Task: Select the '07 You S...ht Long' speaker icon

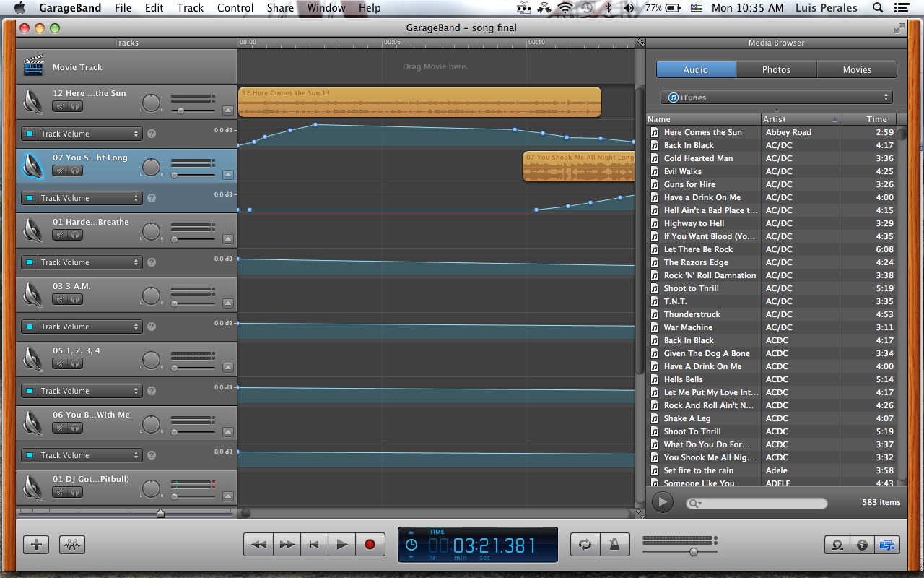Action: click(x=33, y=165)
